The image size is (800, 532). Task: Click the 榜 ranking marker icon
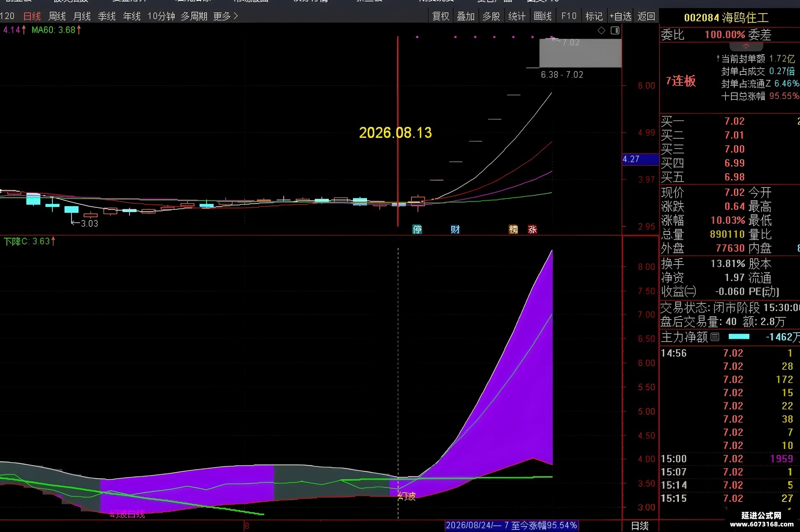513,230
